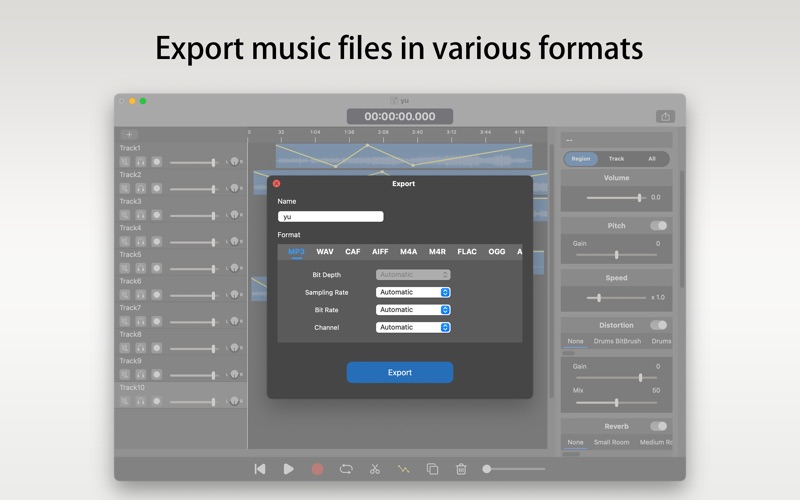Click the skip to beginning button
The height and width of the screenshot is (500, 800).
click(260, 469)
